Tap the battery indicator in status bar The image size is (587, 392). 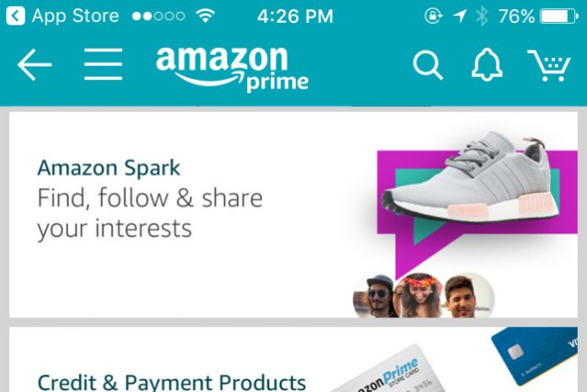pyautogui.click(x=558, y=17)
